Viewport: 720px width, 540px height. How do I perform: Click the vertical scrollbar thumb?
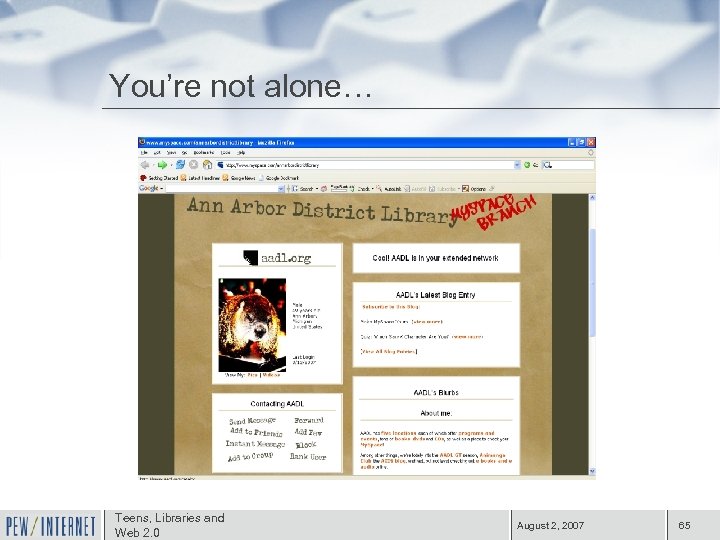pyautogui.click(x=592, y=282)
